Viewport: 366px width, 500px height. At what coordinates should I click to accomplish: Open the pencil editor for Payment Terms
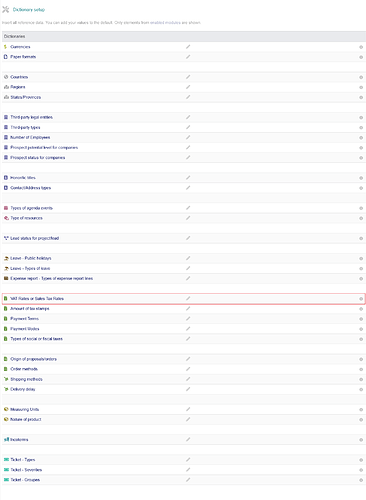point(188,318)
